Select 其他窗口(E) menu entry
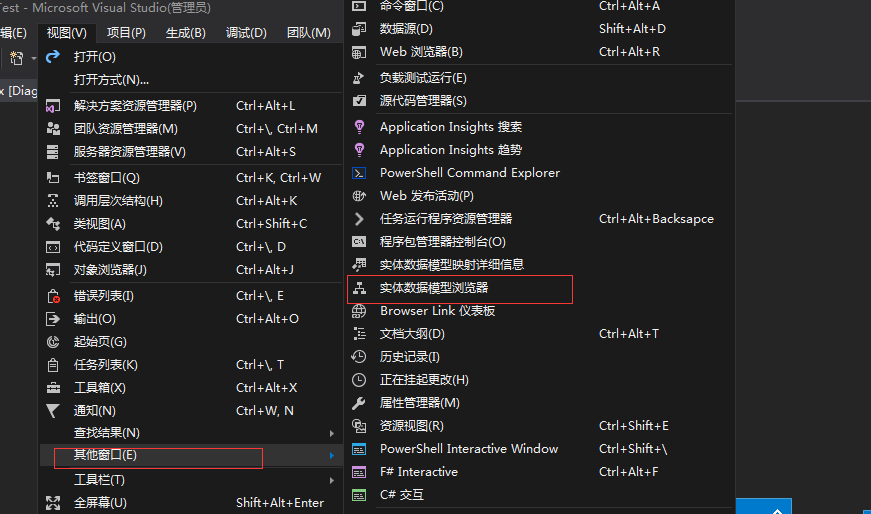Screen dimensions: 871x514 pos(191,455)
